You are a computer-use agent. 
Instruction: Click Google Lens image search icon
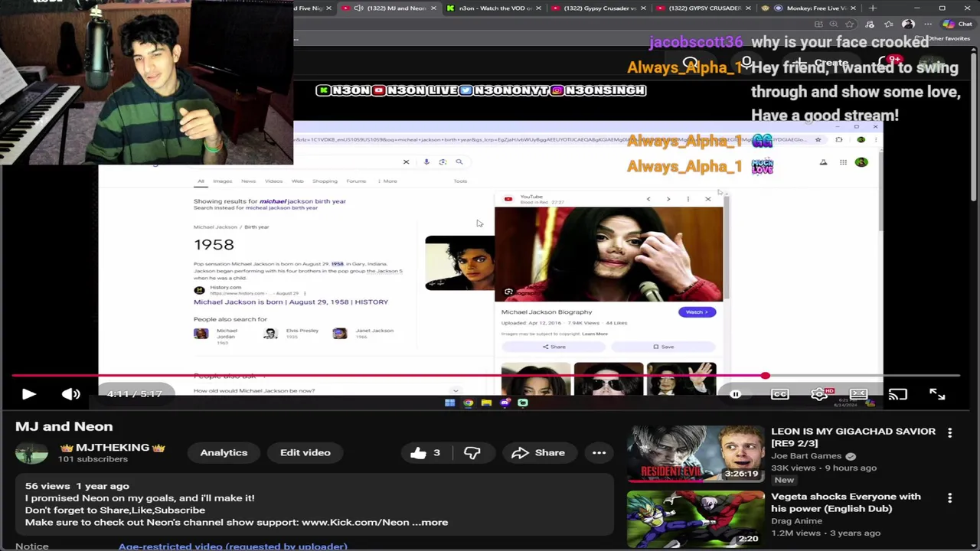443,161
